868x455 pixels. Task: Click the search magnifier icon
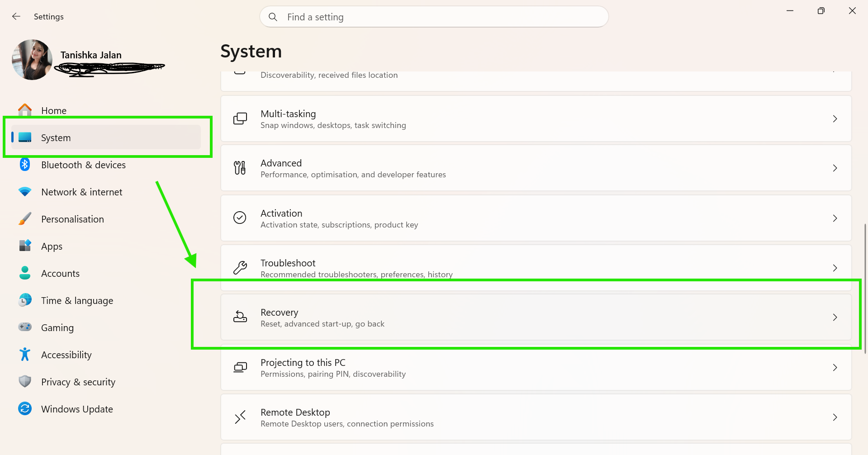[x=273, y=17]
